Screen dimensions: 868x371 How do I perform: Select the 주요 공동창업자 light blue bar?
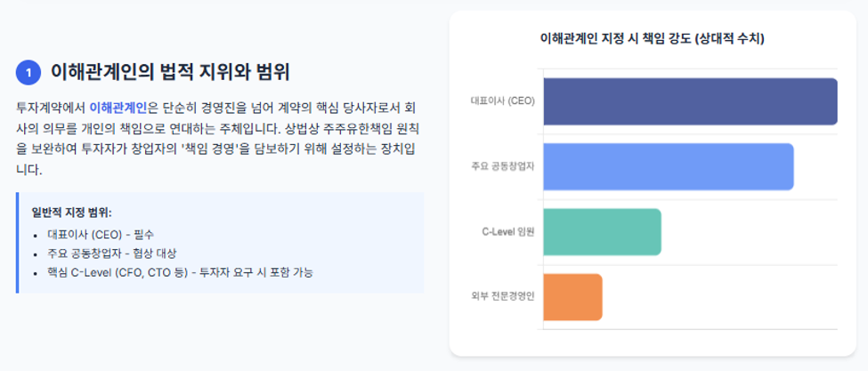(x=669, y=166)
